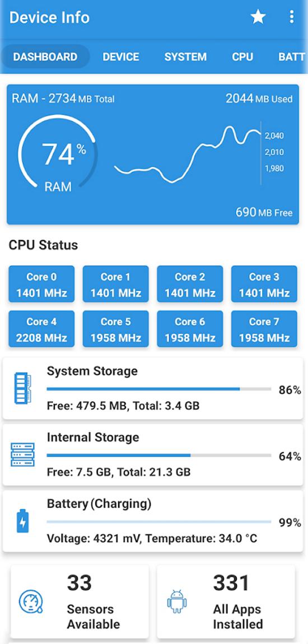Screen dimensions: 308x644
Task: Click the sensors gauge icon
Action: pyautogui.click(x=31, y=602)
